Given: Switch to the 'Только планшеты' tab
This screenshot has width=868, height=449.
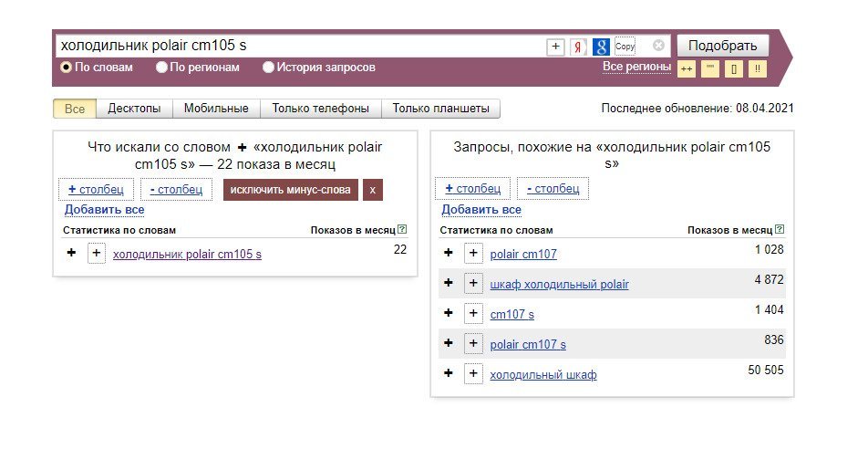Looking at the screenshot, I should click(440, 109).
